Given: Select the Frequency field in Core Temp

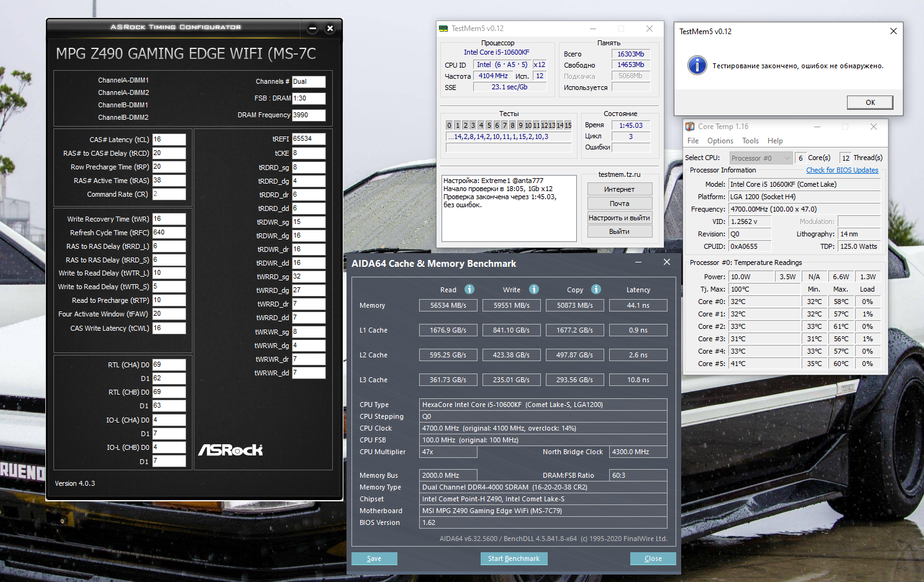Looking at the screenshot, I should point(805,209).
